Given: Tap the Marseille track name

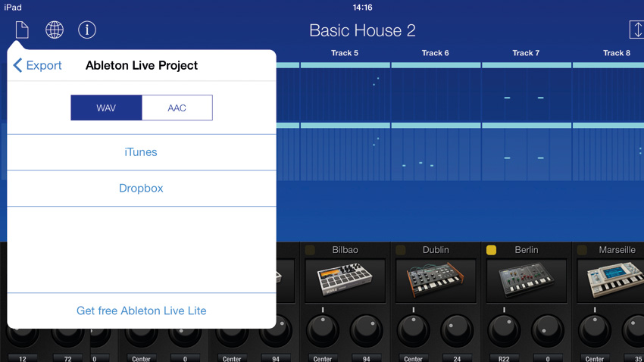Looking at the screenshot, I should (x=617, y=250).
